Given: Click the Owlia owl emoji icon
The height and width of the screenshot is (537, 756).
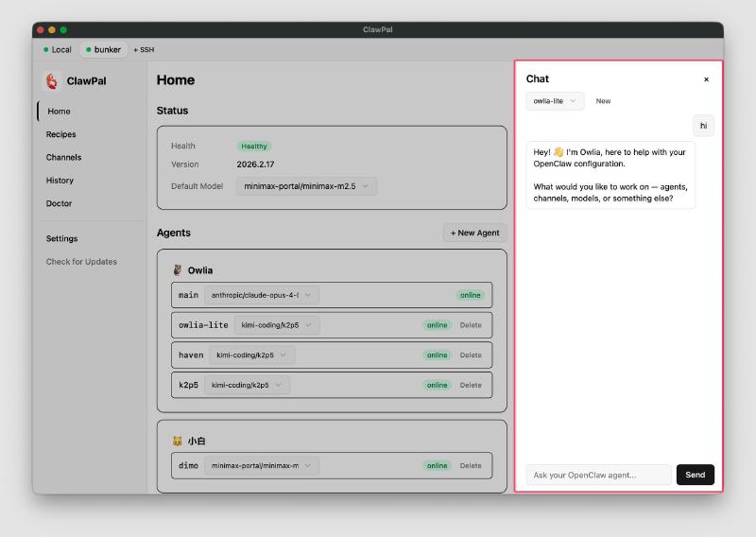Looking at the screenshot, I should point(177,270).
